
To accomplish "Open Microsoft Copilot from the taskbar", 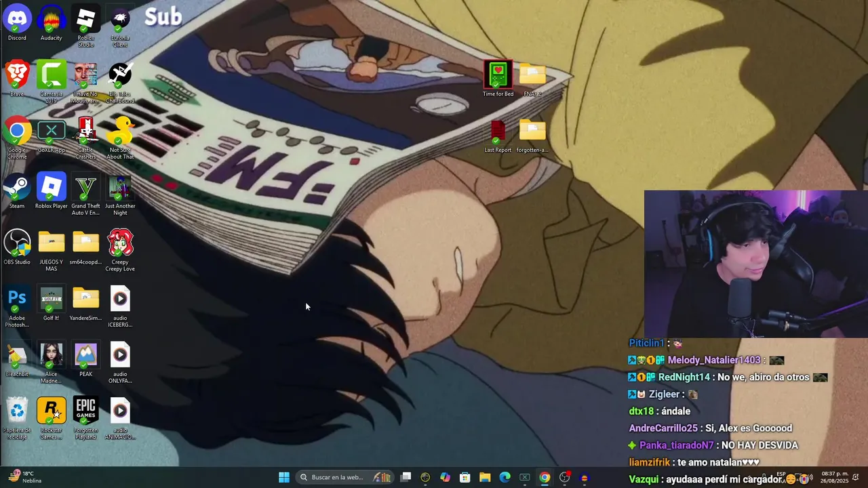I will point(445,477).
